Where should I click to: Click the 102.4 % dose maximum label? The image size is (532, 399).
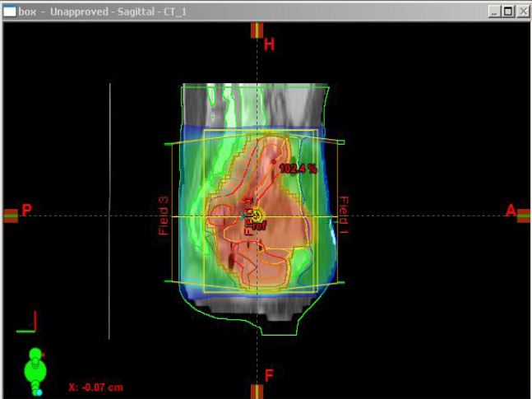[x=298, y=169]
